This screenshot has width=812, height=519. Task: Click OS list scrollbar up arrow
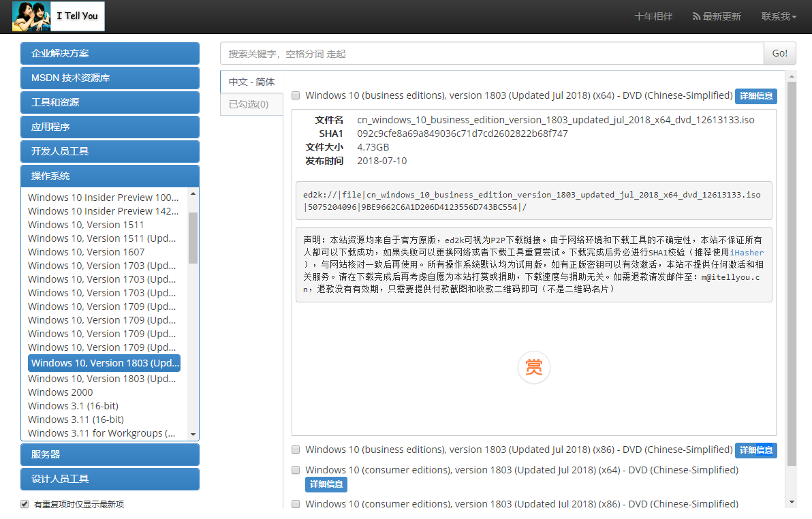(193, 193)
